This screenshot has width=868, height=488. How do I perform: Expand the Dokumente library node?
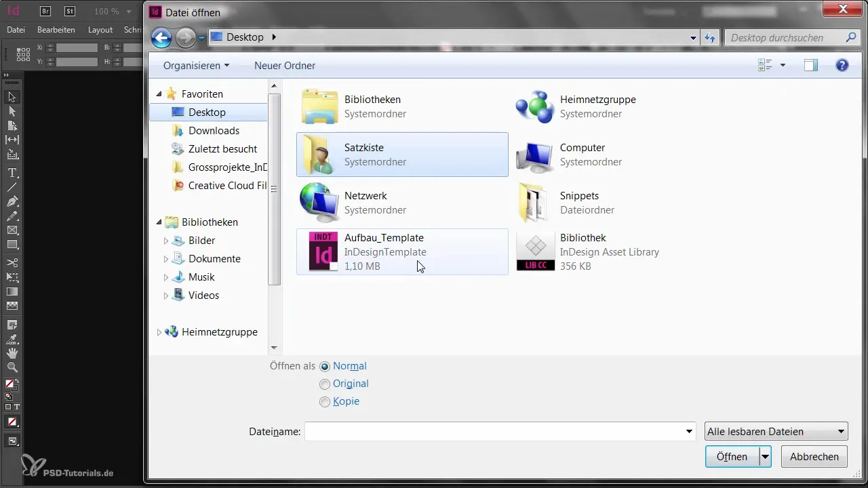[166, 259]
